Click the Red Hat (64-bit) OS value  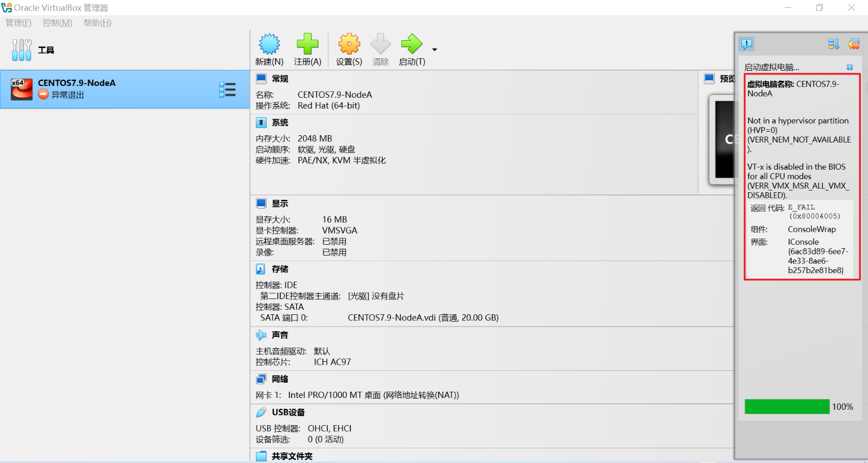[x=328, y=106]
